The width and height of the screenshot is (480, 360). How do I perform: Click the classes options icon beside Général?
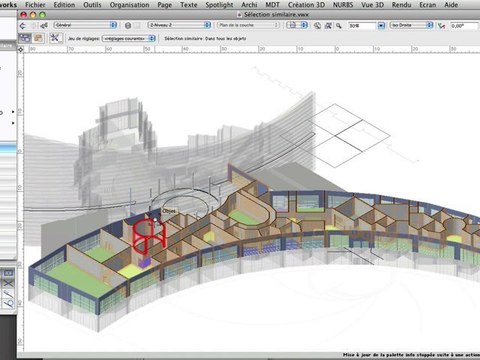pos(44,25)
